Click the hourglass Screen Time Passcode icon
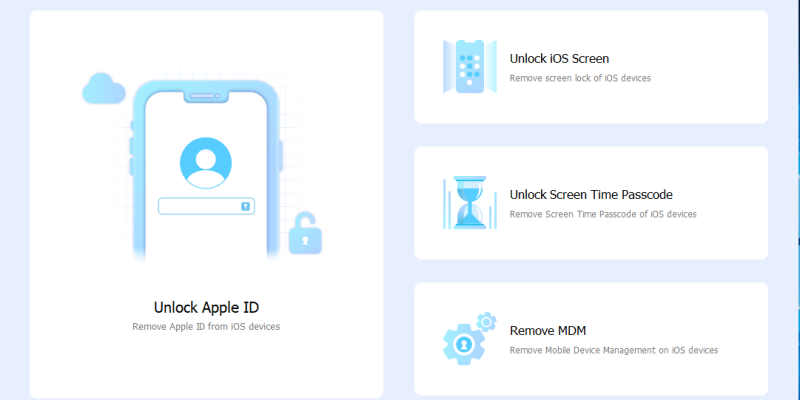Image resolution: width=800 pixels, height=400 pixels. 470,203
